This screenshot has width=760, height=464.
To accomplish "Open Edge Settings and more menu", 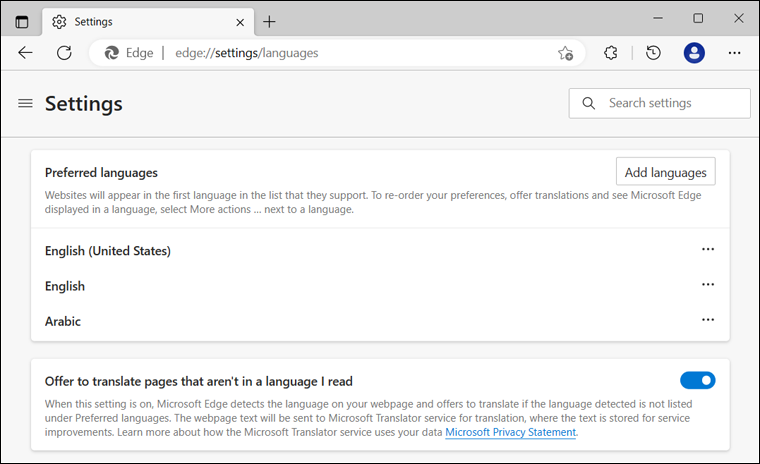I will 734,52.
